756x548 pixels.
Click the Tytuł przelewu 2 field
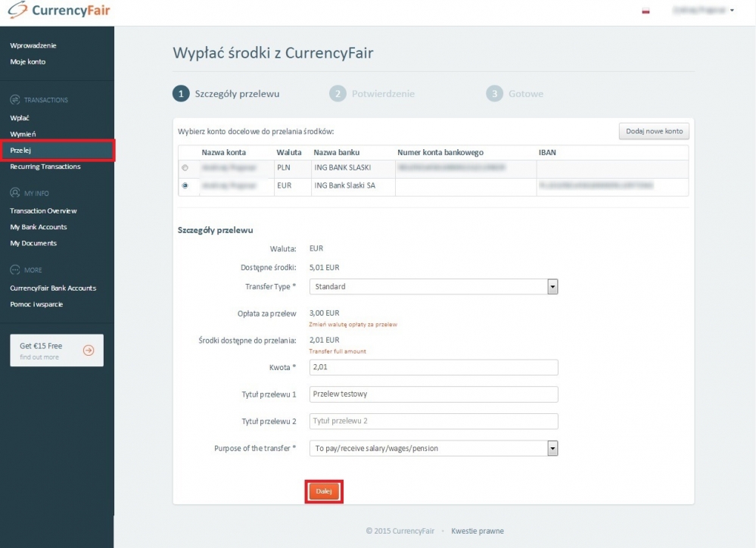pyautogui.click(x=433, y=421)
